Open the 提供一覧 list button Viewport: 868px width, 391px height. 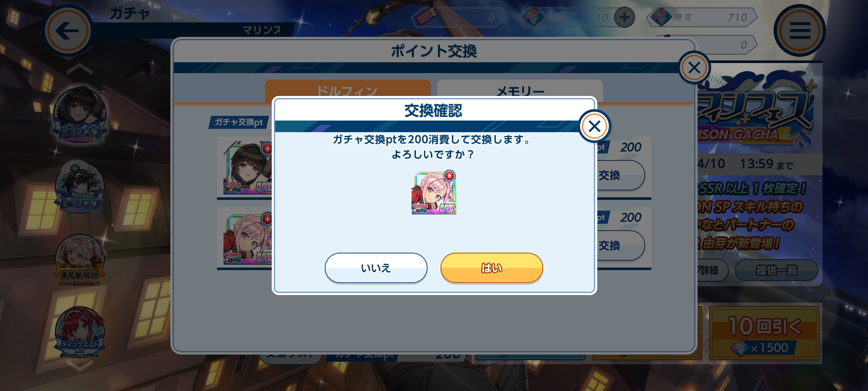pyautogui.click(x=776, y=270)
